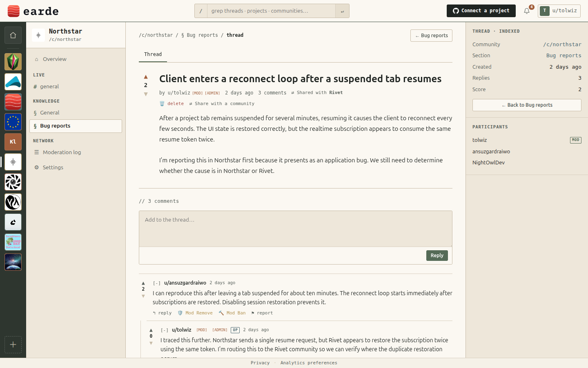Upvote the thread post

(x=146, y=77)
